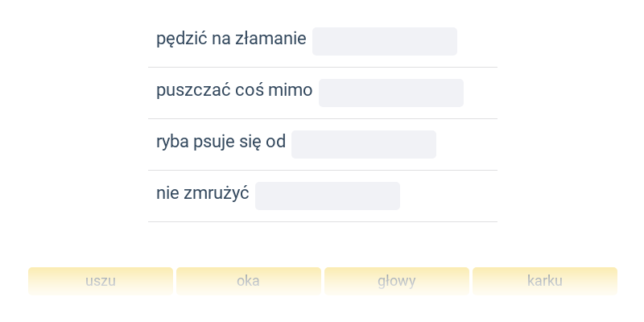This screenshot has height=322, width=644.
Task: Click the empty gap after 'puszczać coś mimo'
Action: [391, 93]
